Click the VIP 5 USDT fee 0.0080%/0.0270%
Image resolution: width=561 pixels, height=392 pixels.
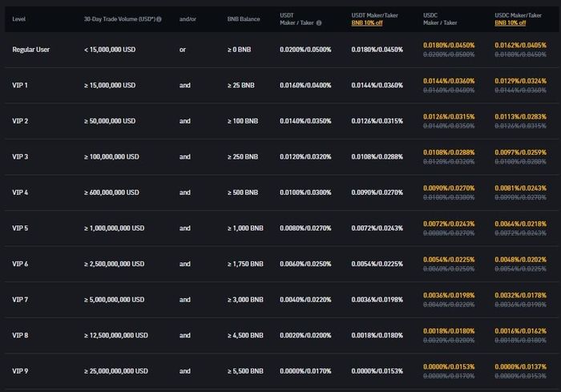(305, 228)
